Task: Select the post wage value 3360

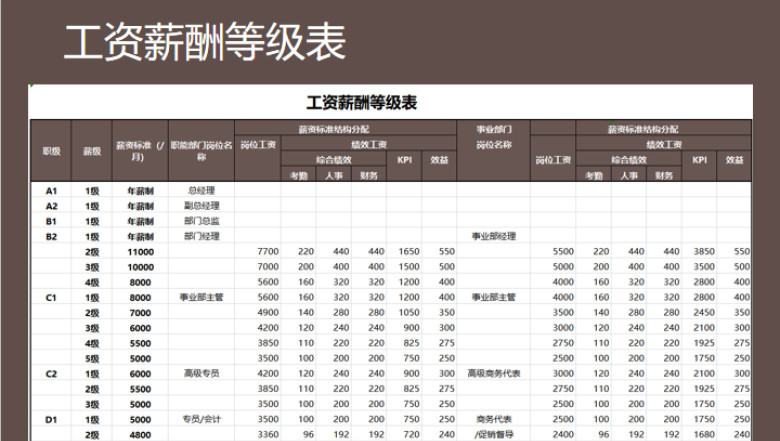Action: pyautogui.click(x=268, y=435)
